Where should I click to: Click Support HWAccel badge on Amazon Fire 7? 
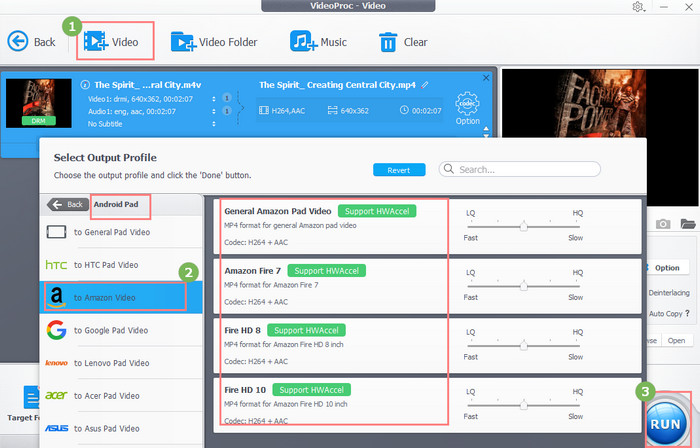coord(327,271)
